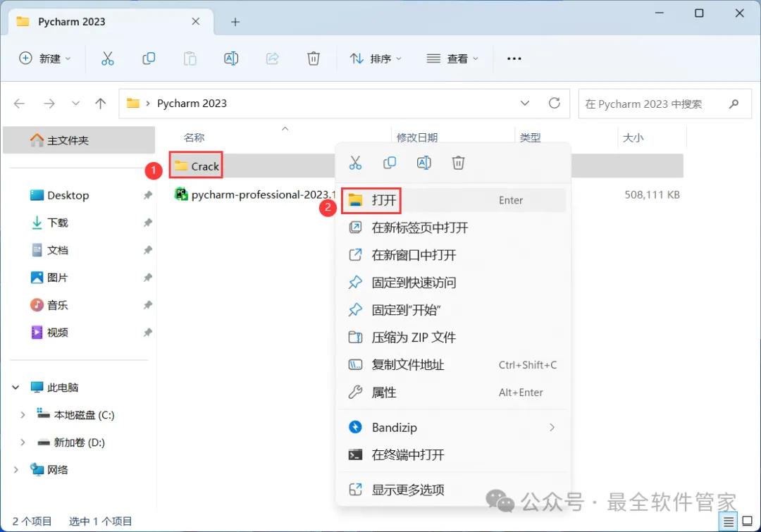Open the 排序 sort dropdown
This screenshot has width=761, height=532.
(x=376, y=58)
